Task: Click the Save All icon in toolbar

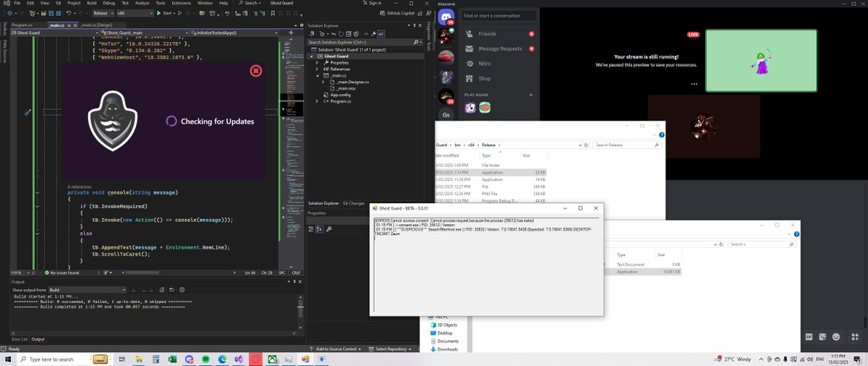Action: pyautogui.click(x=57, y=13)
